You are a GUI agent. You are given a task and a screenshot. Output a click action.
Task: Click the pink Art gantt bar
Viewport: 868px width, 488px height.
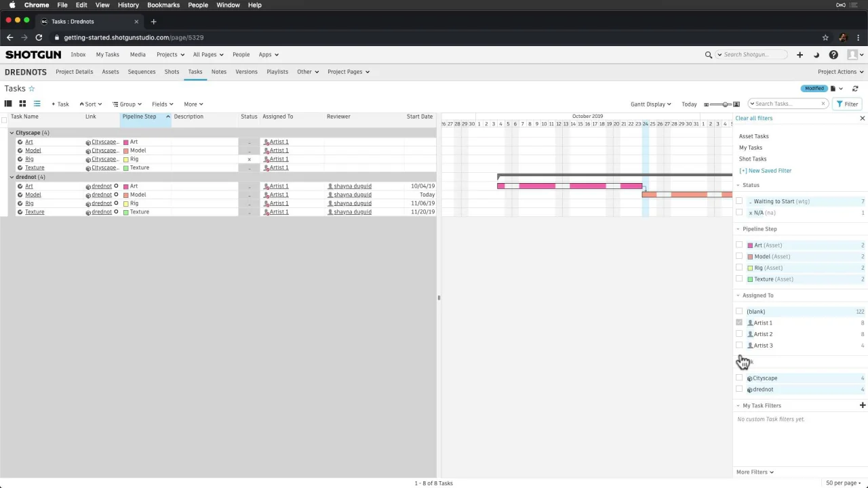pos(570,186)
